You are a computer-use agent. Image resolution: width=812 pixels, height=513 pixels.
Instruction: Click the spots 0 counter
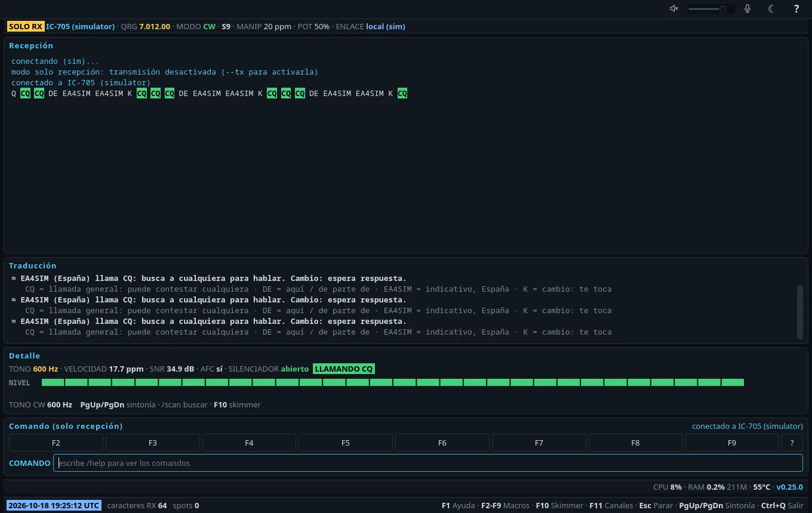[x=186, y=505]
